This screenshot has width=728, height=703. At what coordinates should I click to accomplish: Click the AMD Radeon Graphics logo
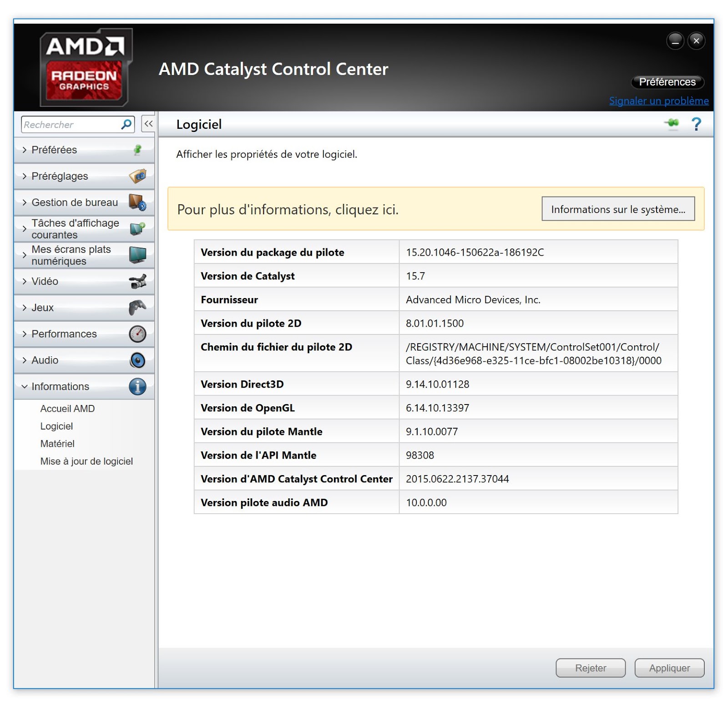(x=86, y=67)
